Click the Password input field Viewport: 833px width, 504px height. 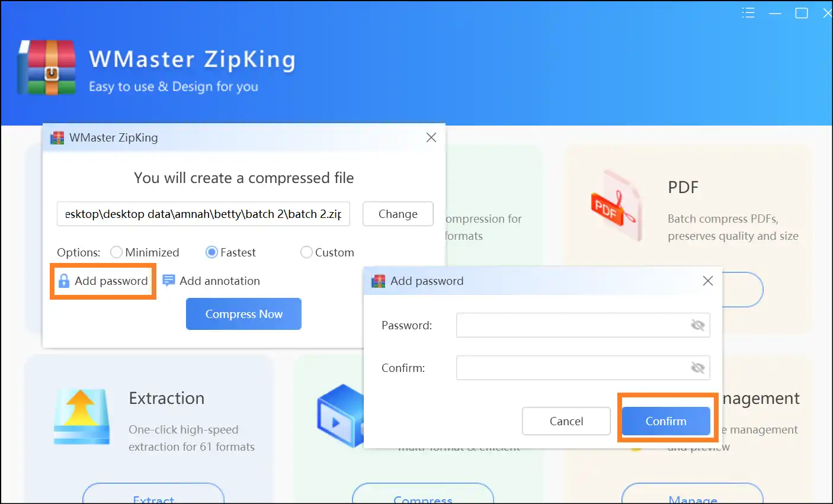coord(583,325)
